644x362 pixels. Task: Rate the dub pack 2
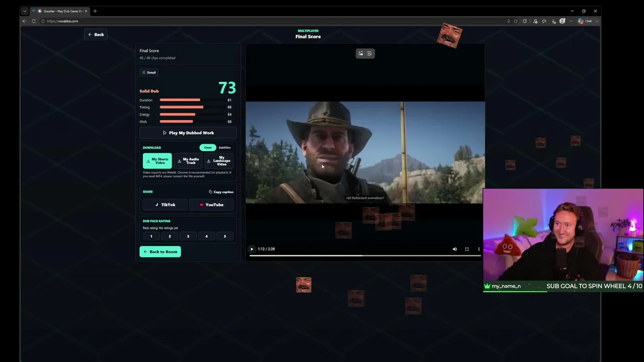click(170, 236)
